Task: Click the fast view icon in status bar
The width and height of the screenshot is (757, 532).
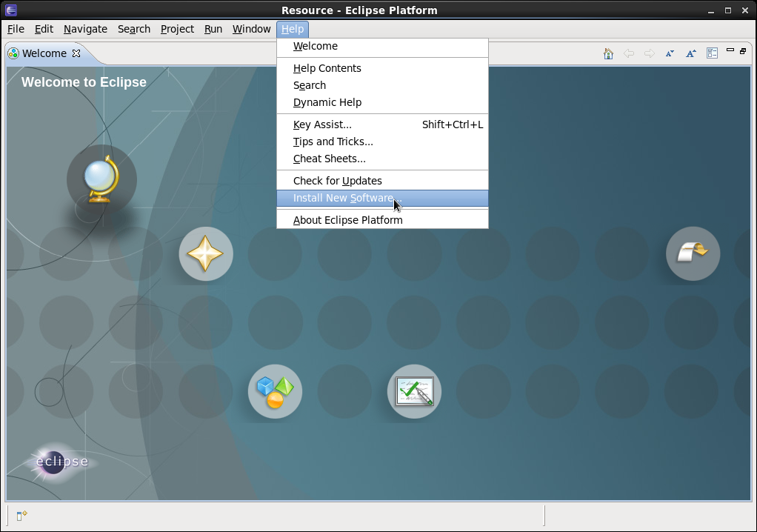Action: [21, 516]
